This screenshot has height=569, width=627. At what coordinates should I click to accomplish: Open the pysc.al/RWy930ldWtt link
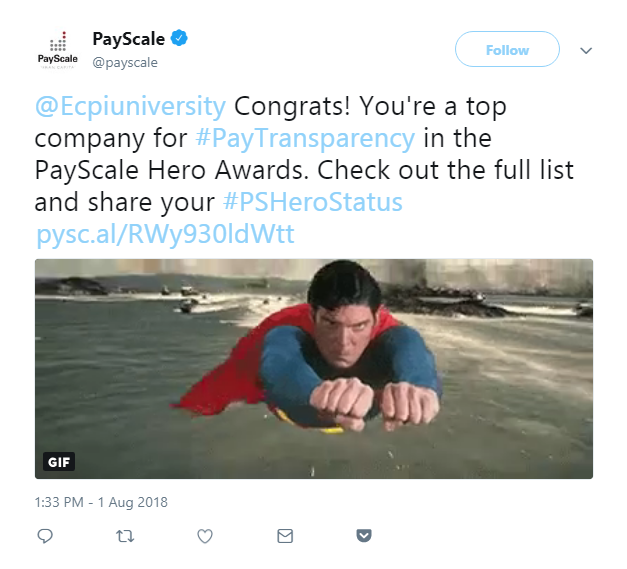167,234
